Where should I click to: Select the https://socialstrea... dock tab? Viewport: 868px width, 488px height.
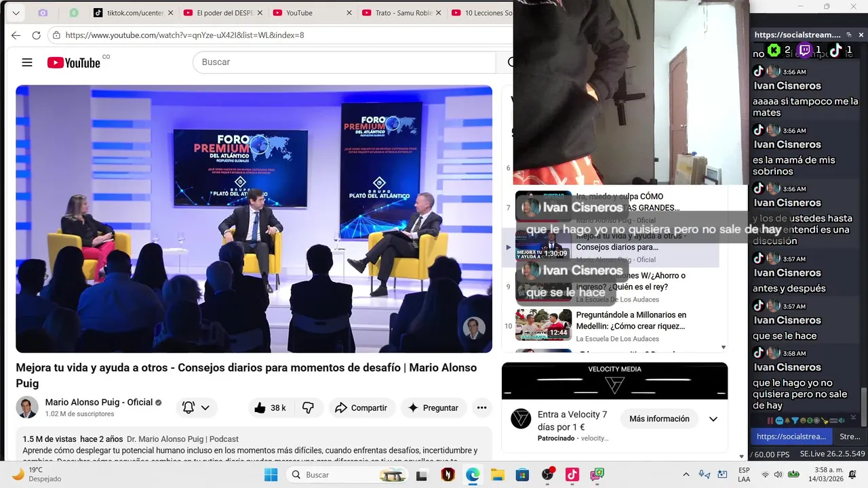[x=791, y=436]
